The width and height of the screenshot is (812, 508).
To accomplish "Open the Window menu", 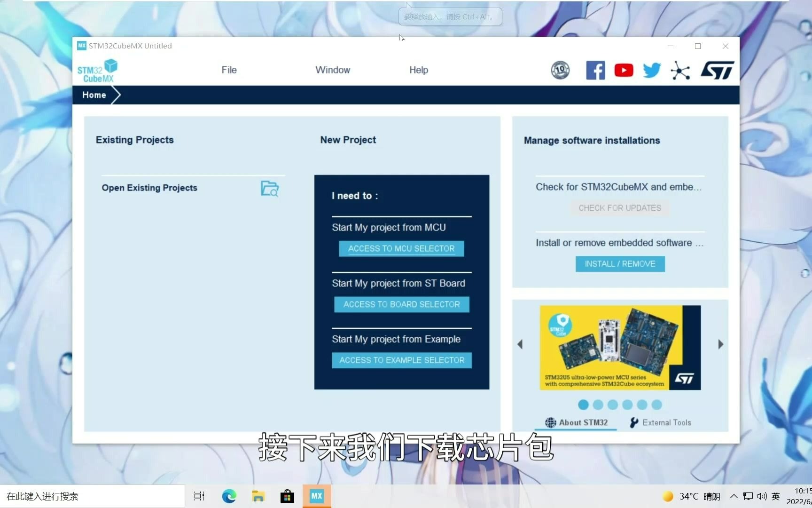I will (333, 70).
